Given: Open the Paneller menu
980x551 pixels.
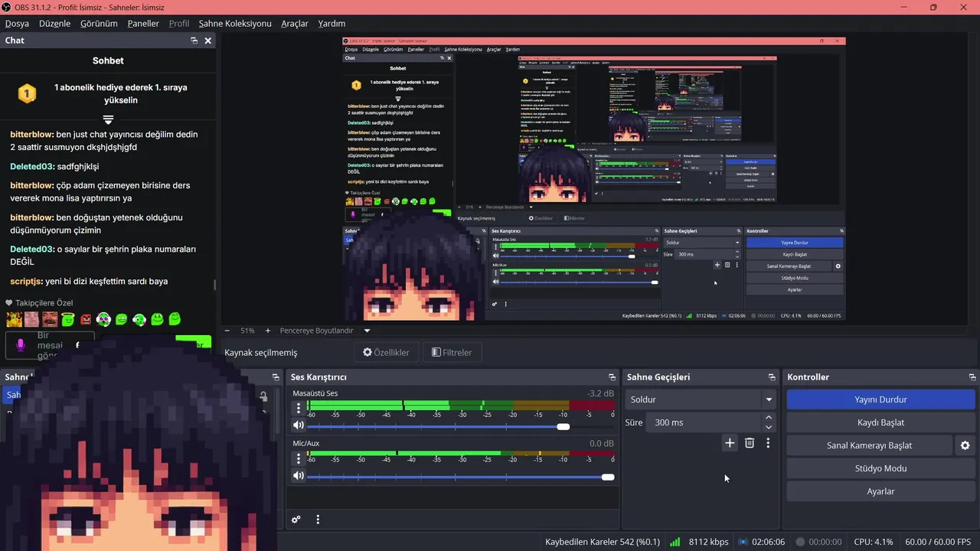Looking at the screenshot, I should 143,23.
